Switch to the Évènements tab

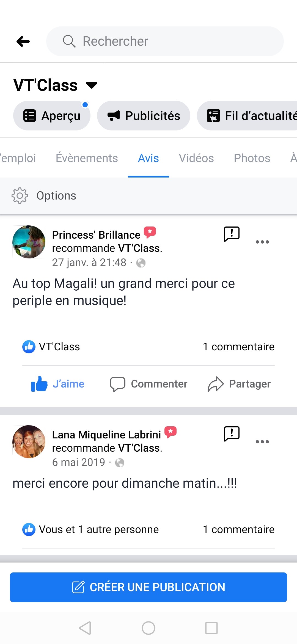click(87, 158)
